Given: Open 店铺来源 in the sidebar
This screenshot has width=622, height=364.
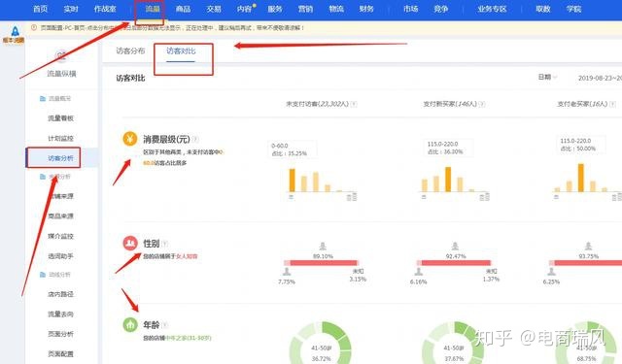Looking at the screenshot, I should 60,196.
